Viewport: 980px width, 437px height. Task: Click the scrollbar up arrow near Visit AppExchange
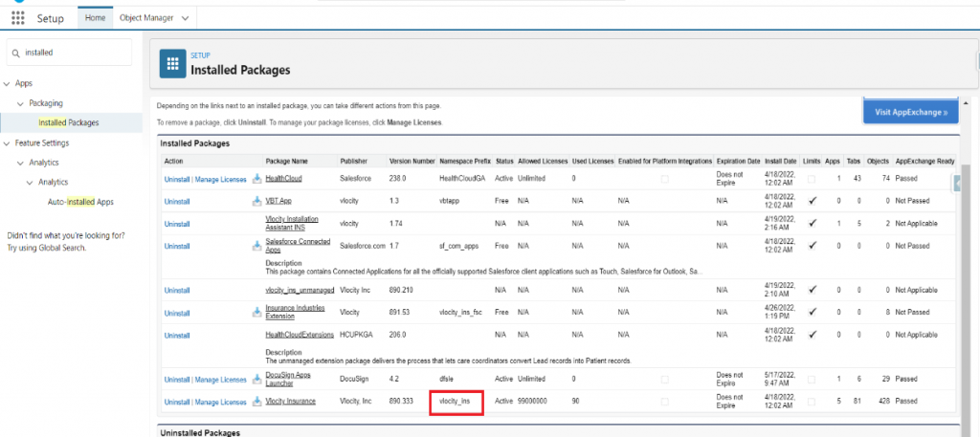[x=967, y=102]
